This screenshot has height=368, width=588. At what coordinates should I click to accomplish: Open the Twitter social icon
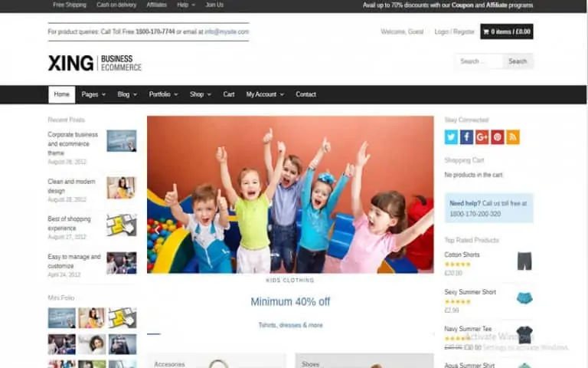point(451,137)
